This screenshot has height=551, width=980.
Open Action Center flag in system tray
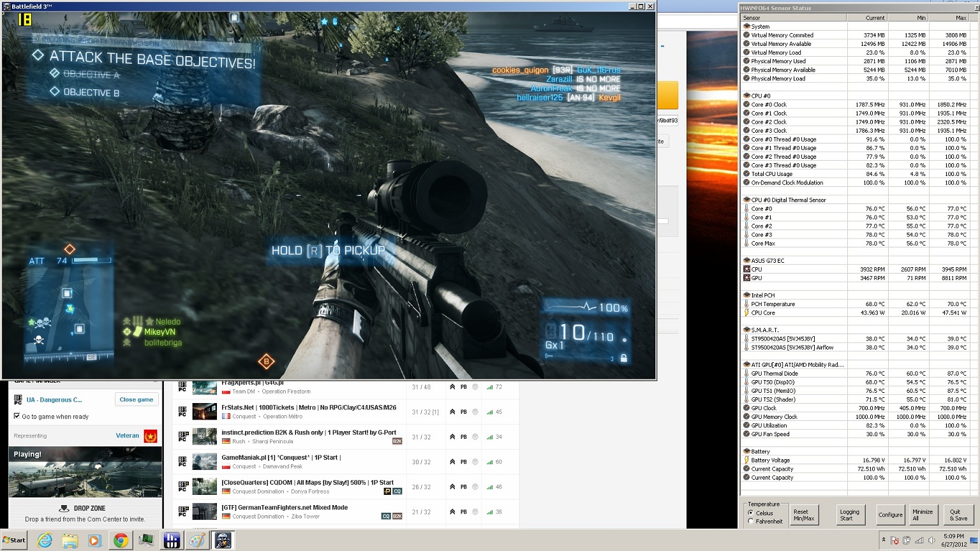pos(895,540)
